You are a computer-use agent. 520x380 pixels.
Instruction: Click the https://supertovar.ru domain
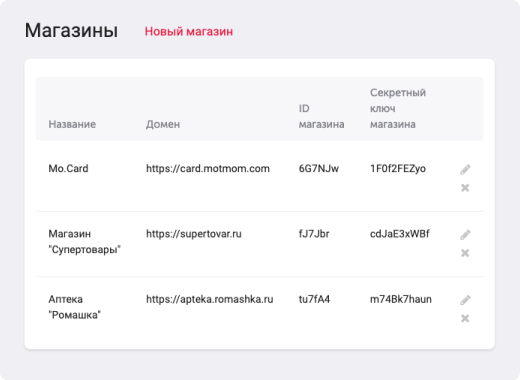pyautogui.click(x=194, y=234)
